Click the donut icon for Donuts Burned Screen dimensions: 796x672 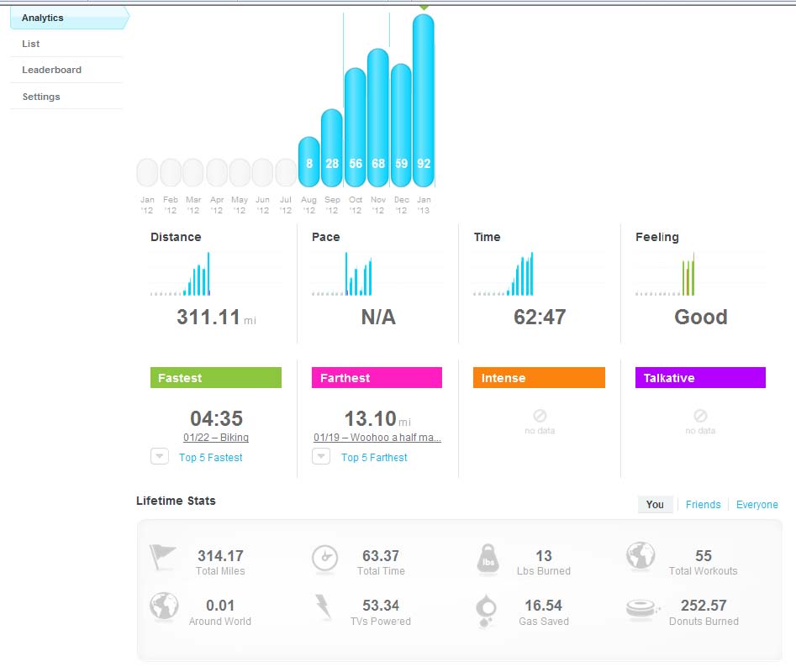[x=642, y=608]
